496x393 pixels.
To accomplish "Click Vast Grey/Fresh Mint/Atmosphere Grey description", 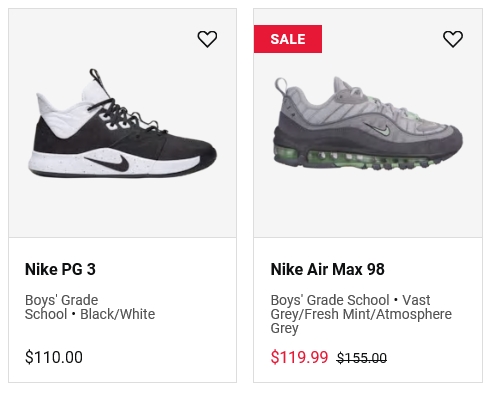I will (361, 314).
